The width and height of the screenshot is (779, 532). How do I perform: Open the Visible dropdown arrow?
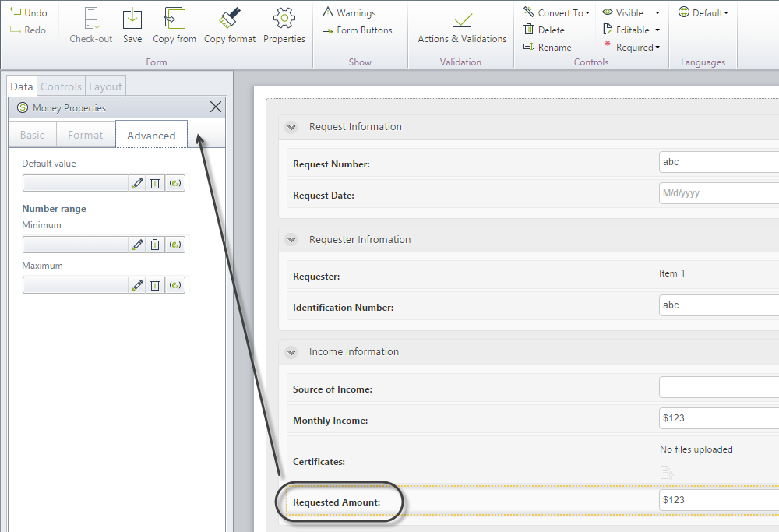[657, 13]
